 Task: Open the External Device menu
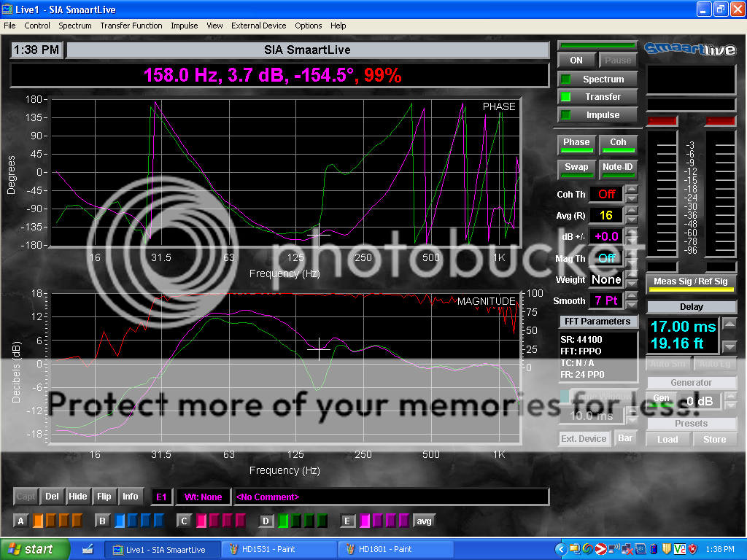click(x=258, y=26)
